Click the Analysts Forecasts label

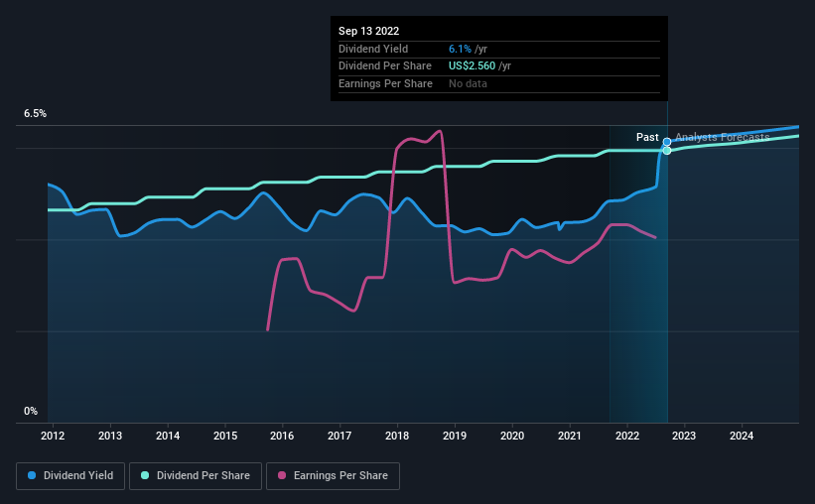723,137
